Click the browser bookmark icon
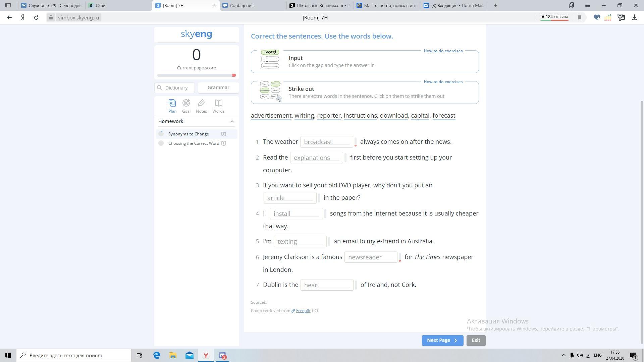This screenshot has height=362, width=644. pos(579,17)
